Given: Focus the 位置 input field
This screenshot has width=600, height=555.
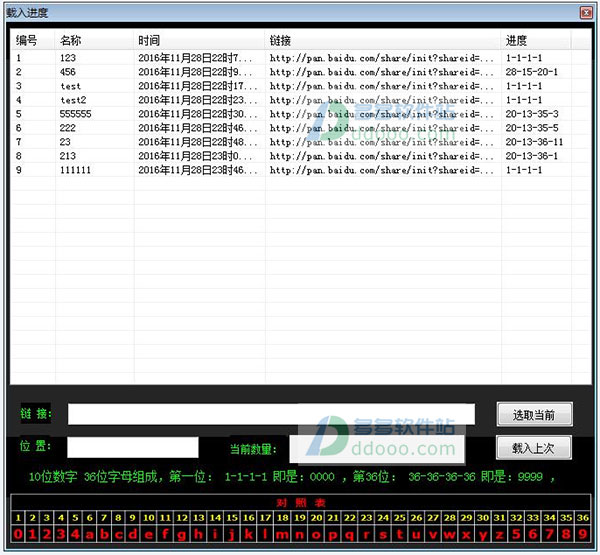Looking at the screenshot, I should click(133, 447).
